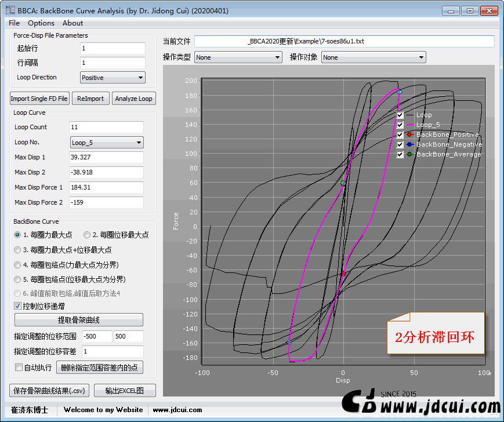
Task: Click the red BackBone_Positive legend marker
Action: (409, 134)
